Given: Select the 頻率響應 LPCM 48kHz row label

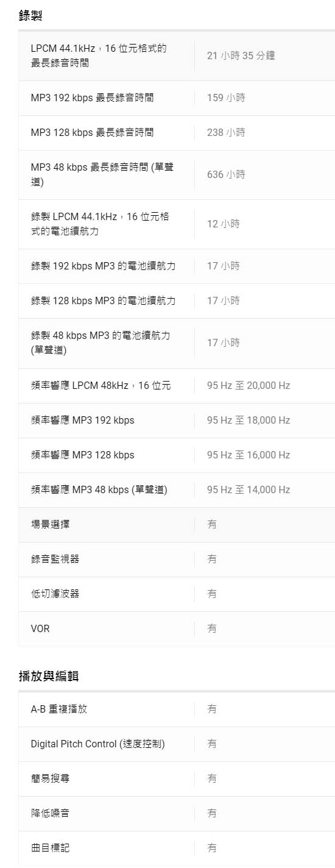Looking at the screenshot, I should pyautogui.click(x=101, y=385).
